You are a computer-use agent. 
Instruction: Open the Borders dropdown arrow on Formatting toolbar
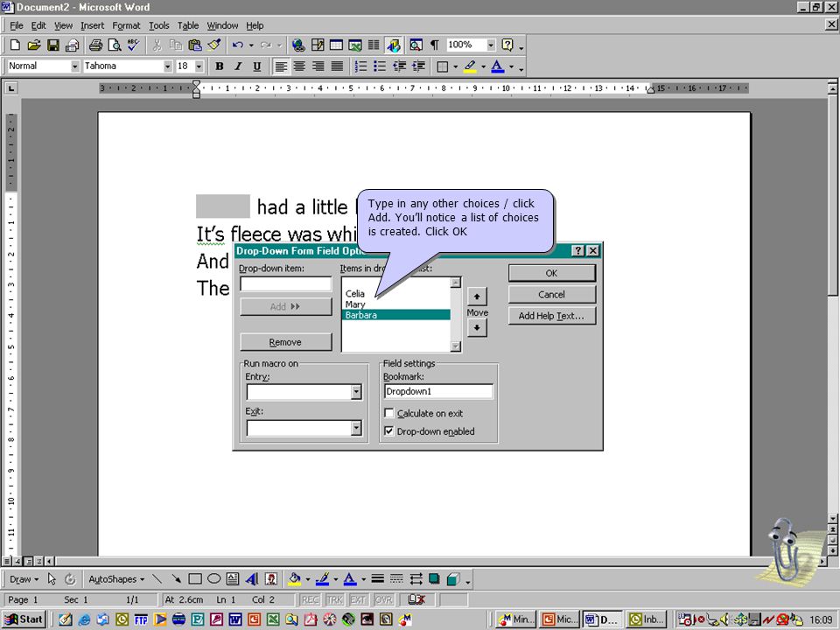455,66
